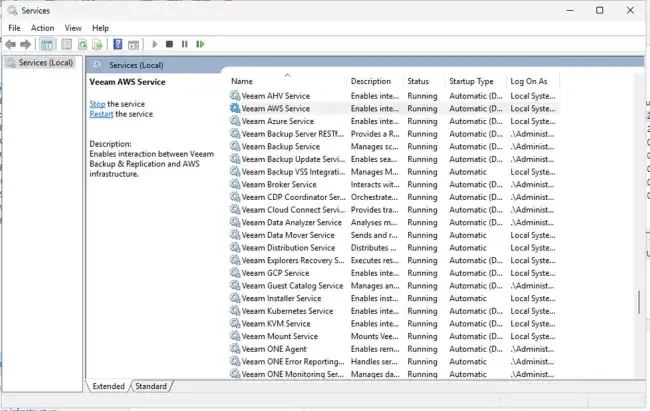Open the File menu
This screenshot has height=411, width=650.
[14, 28]
